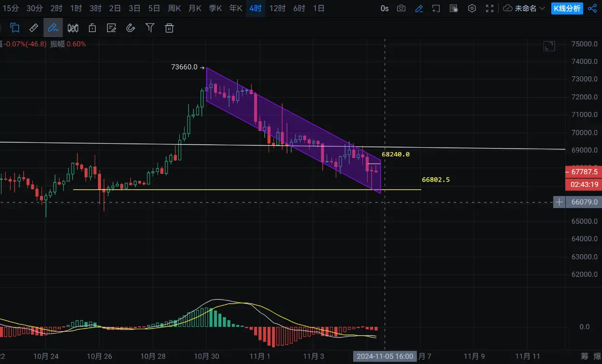The width and height of the screenshot is (602, 364).
Task: Click the 2024-11-05 16:00 date label
Action: [x=385, y=356]
